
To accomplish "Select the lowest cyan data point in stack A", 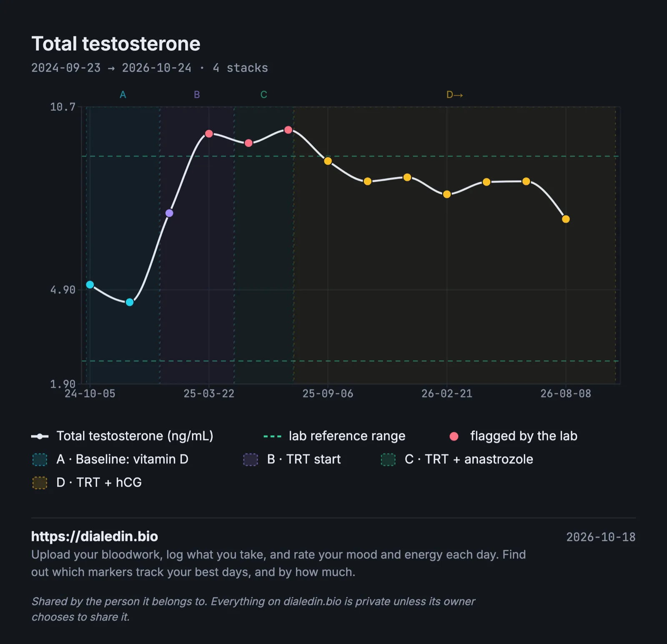I will [x=130, y=302].
